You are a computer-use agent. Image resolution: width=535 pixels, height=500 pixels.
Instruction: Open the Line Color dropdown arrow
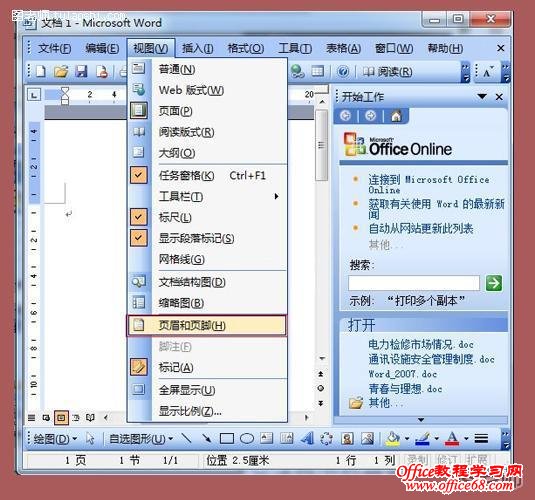pyautogui.click(x=436, y=439)
